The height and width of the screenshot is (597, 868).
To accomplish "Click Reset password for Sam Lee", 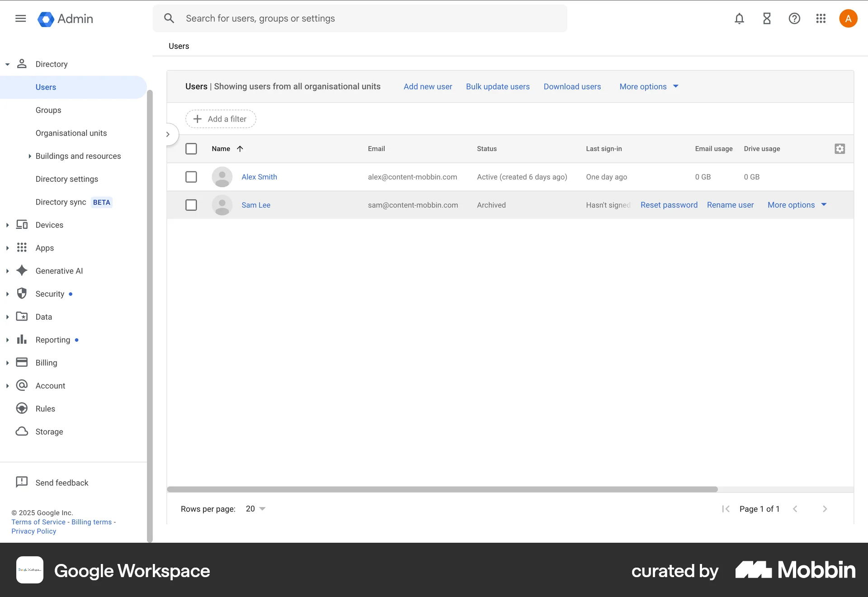I will (x=669, y=205).
